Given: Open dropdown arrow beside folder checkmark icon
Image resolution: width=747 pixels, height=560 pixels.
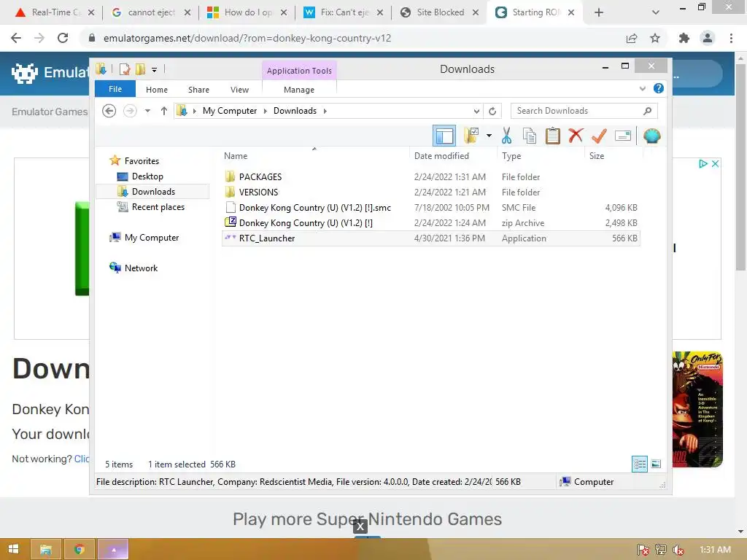Looking at the screenshot, I should [x=489, y=136].
